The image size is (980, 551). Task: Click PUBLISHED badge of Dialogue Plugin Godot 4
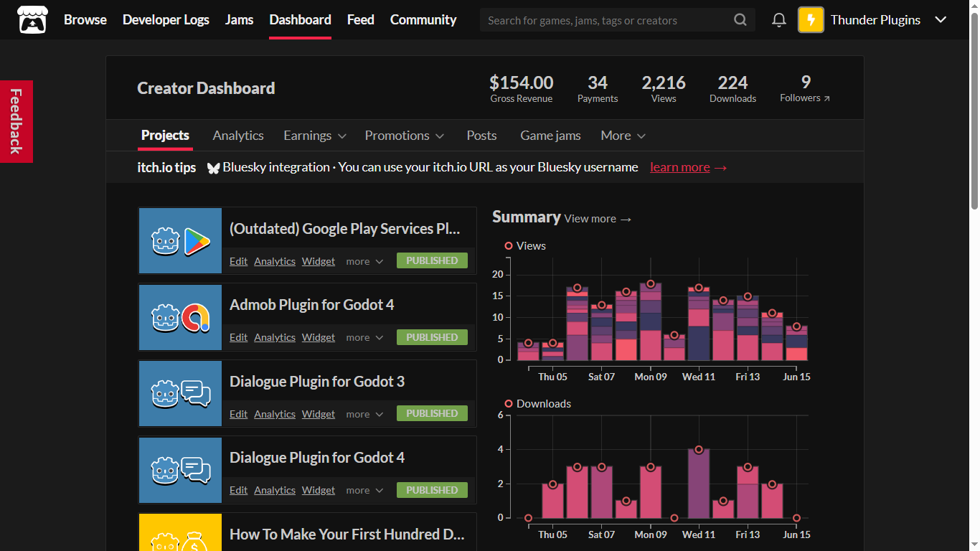tap(432, 490)
